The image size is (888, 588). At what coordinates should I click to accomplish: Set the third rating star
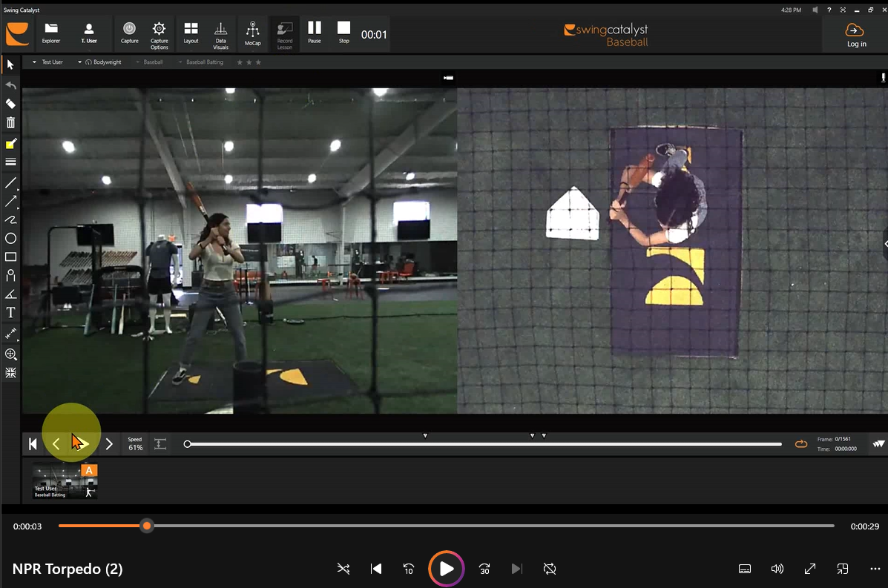click(x=258, y=62)
